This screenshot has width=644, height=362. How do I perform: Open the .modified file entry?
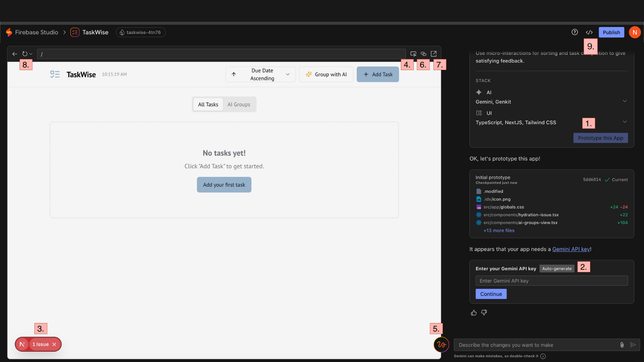click(493, 191)
